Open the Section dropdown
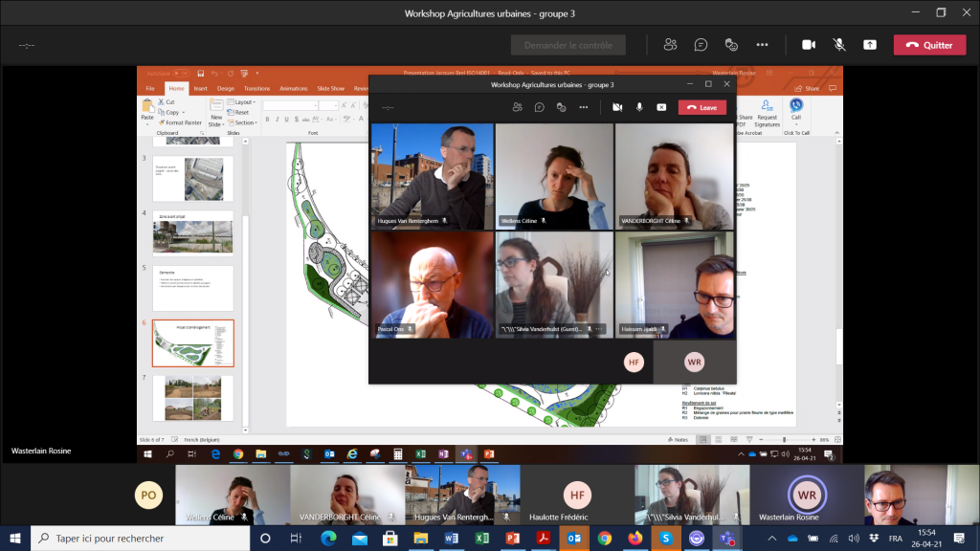 pyautogui.click(x=242, y=123)
